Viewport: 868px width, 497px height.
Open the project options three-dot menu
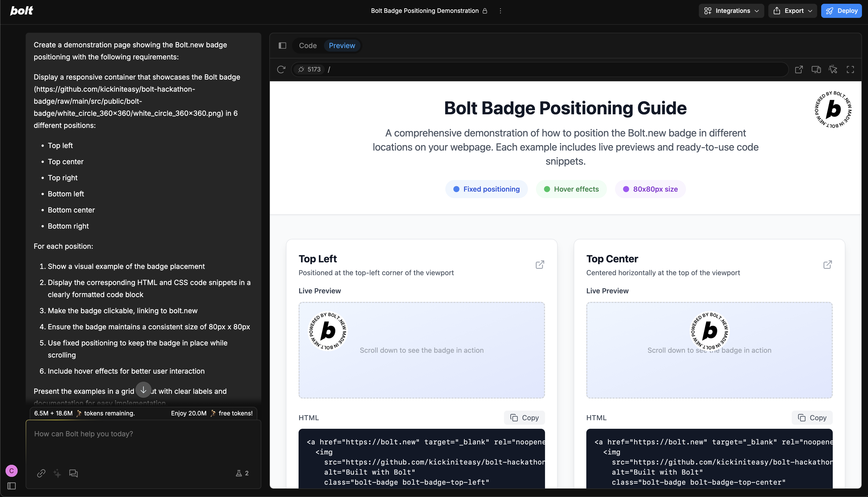pyautogui.click(x=500, y=11)
